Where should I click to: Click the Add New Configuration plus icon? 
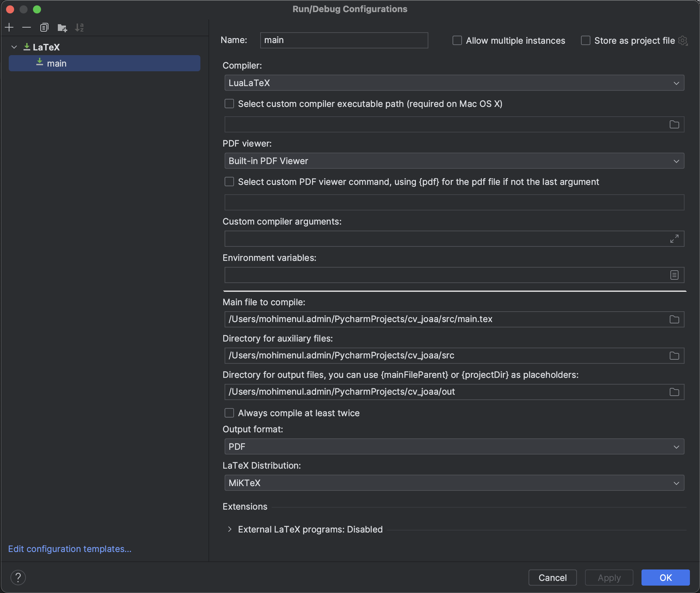[9, 27]
